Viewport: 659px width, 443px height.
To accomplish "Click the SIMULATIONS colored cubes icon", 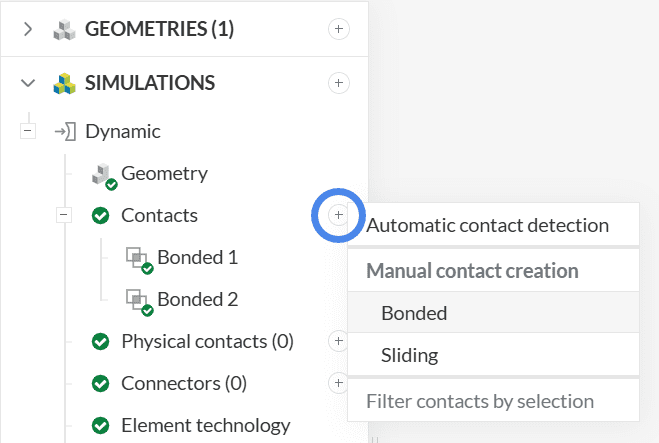I will point(65,82).
